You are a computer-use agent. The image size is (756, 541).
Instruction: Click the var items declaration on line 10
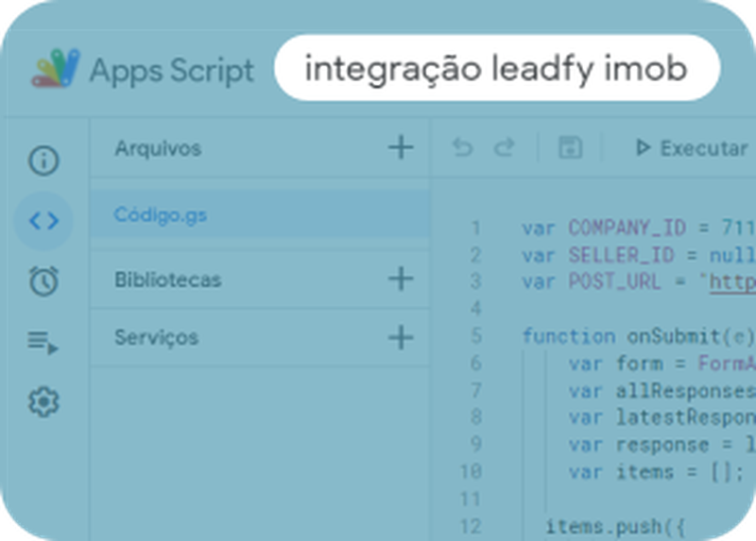[656, 472]
